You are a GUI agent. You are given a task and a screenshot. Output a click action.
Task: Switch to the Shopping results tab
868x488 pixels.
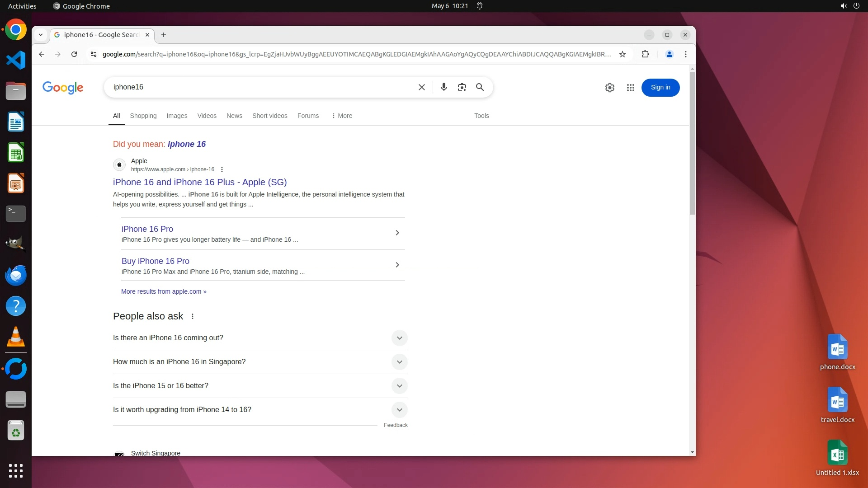[x=143, y=116]
